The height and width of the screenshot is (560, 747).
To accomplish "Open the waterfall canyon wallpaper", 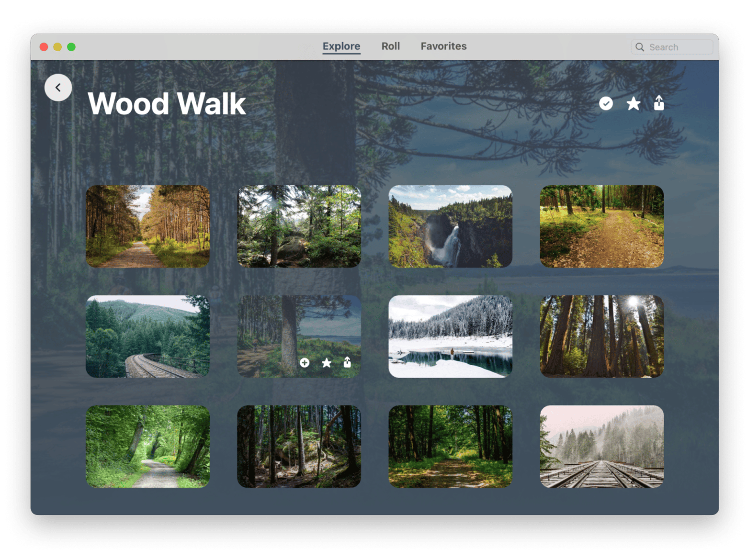I will 450,226.
